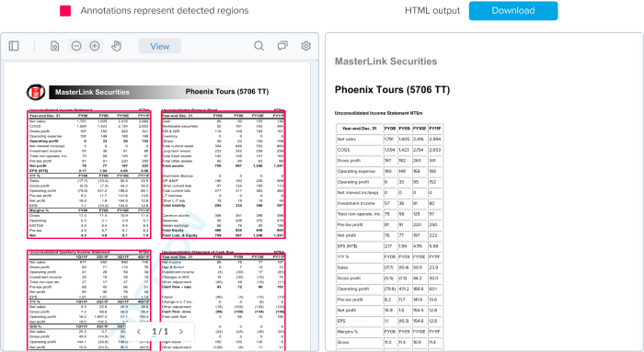
Task: Select the hand pan tool
Action: tap(116, 46)
